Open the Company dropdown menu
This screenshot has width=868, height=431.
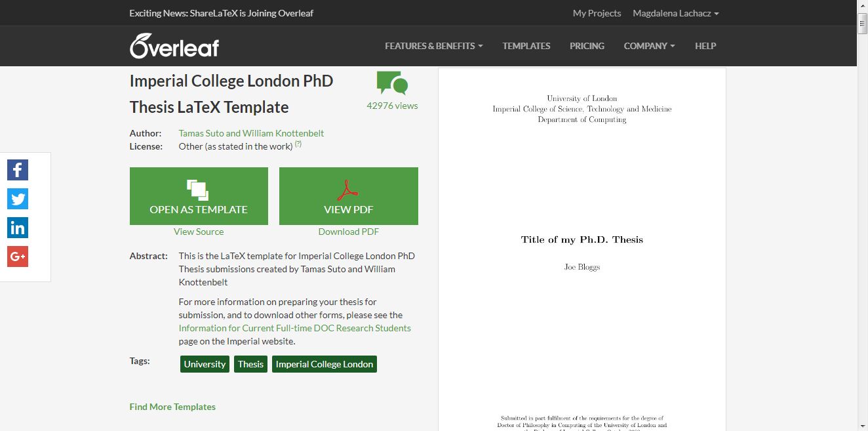pyautogui.click(x=649, y=46)
